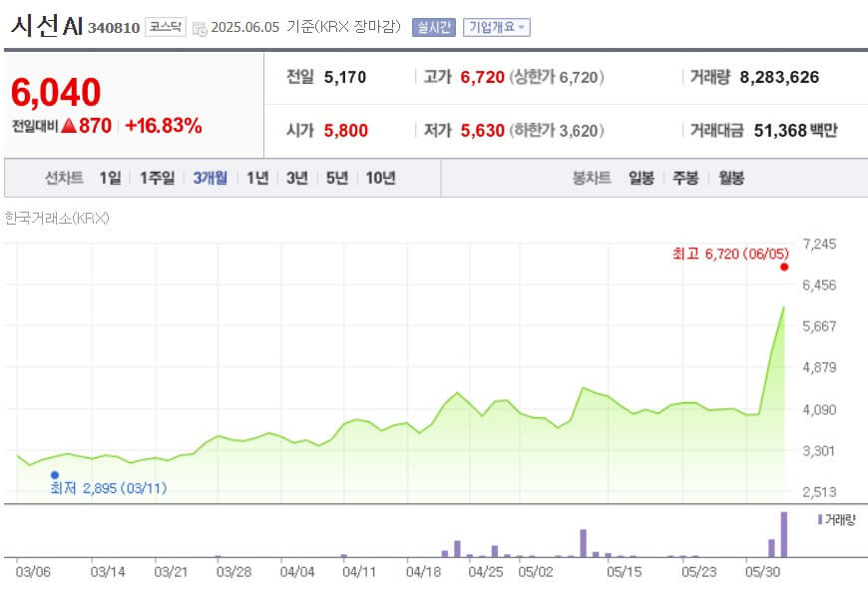Open the 기업개요 dropdown

[497, 27]
